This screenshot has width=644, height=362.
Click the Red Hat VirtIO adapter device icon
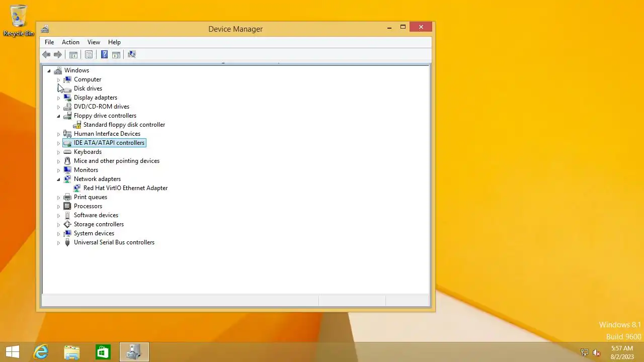[77, 188]
